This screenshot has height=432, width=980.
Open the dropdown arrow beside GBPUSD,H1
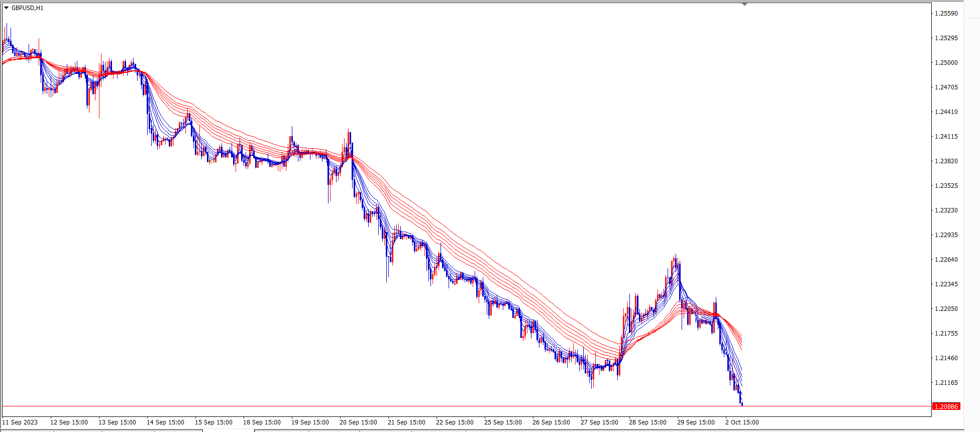coord(6,8)
